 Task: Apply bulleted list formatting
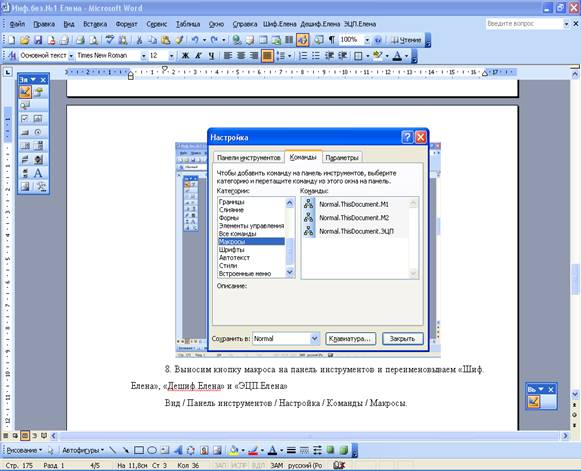[316, 56]
